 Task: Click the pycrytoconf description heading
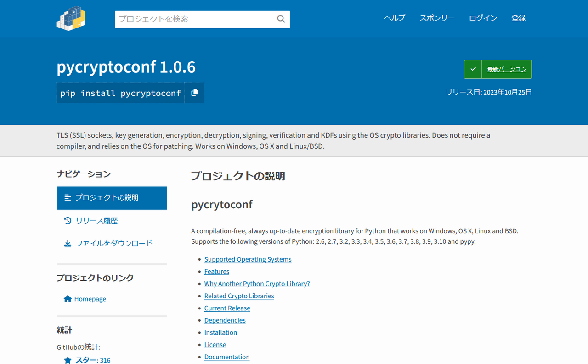(x=222, y=205)
